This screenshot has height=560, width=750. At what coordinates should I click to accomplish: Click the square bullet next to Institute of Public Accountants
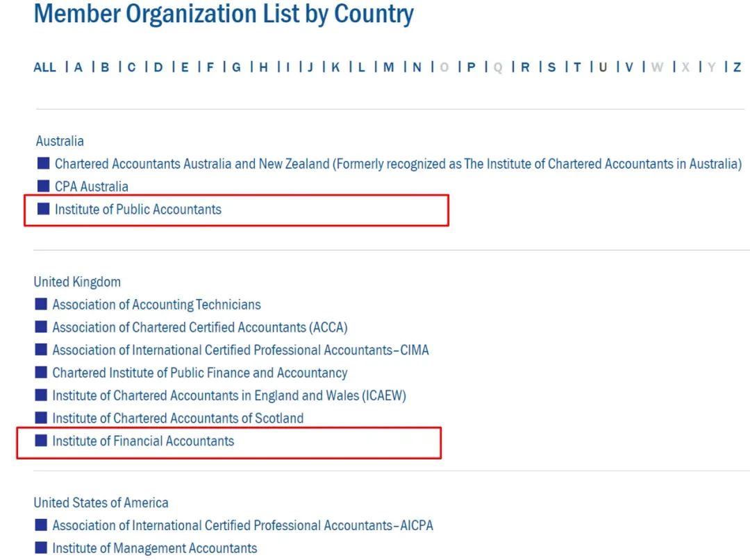[x=44, y=209]
